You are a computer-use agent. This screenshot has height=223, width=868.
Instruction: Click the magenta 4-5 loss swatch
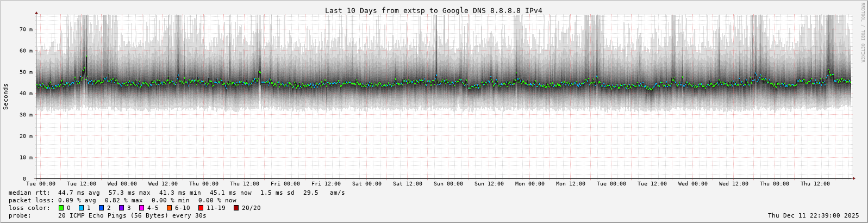(142, 208)
